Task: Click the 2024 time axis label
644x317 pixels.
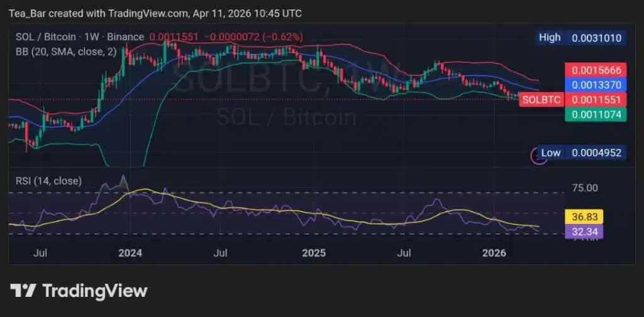Action: click(130, 253)
